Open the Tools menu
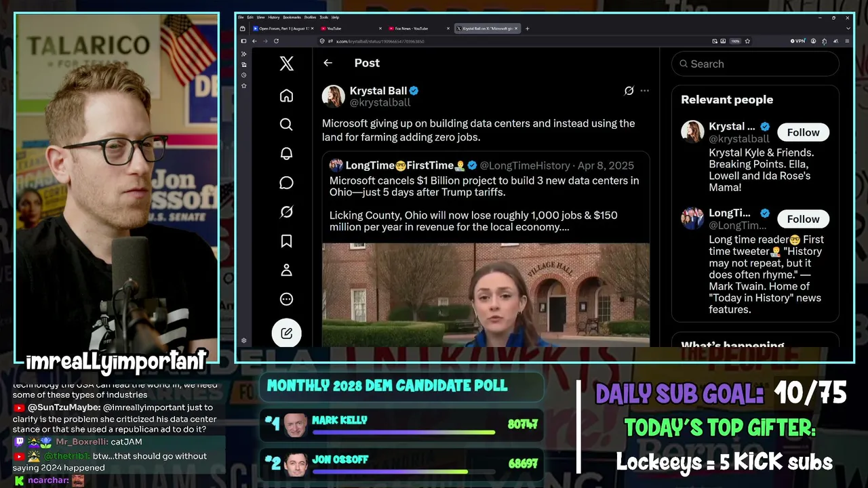The height and width of the screenshot is (488, 868). point(324,17)
